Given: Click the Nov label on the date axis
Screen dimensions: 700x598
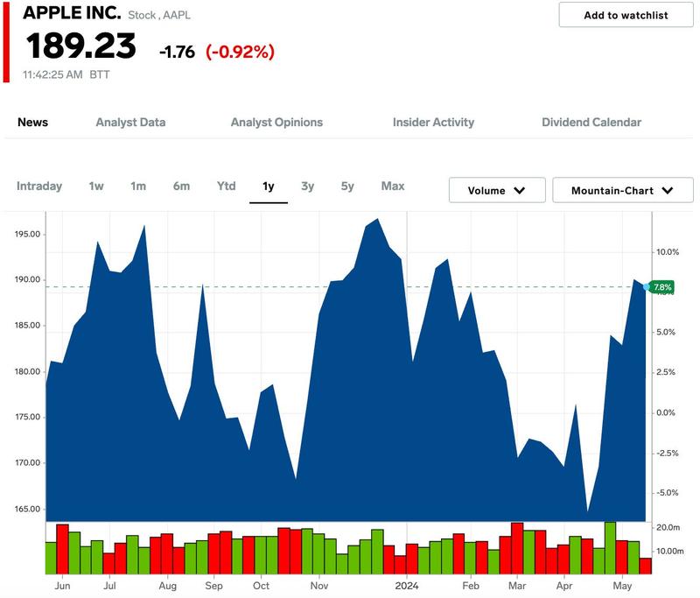Looking at the screenshot, I should point(319,586).
